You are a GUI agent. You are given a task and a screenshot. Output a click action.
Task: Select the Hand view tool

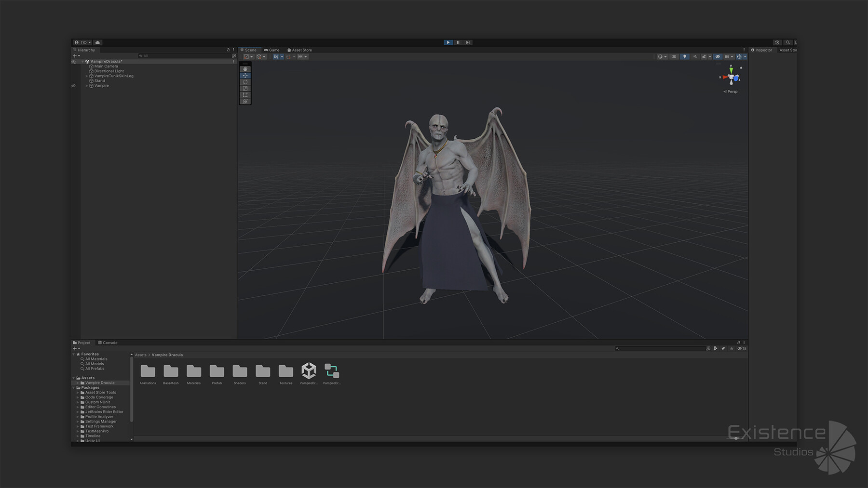(245, 69)
